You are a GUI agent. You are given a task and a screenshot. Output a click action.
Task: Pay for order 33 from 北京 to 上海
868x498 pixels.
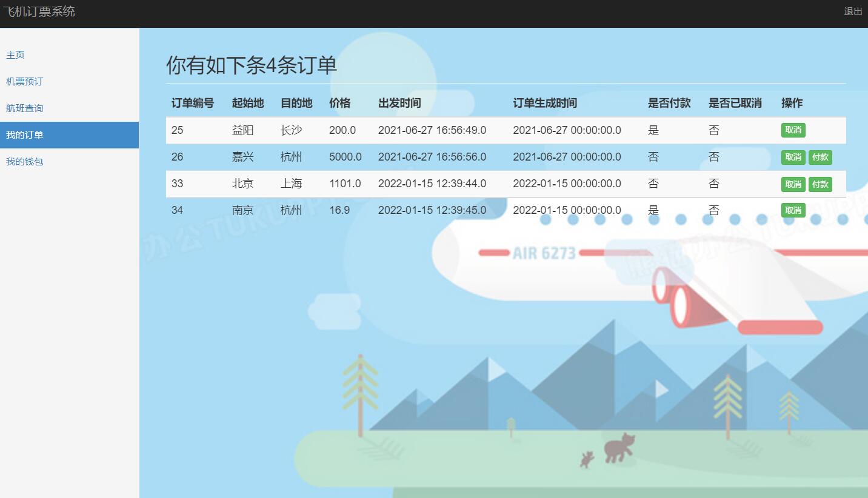(x=820, y=184)
